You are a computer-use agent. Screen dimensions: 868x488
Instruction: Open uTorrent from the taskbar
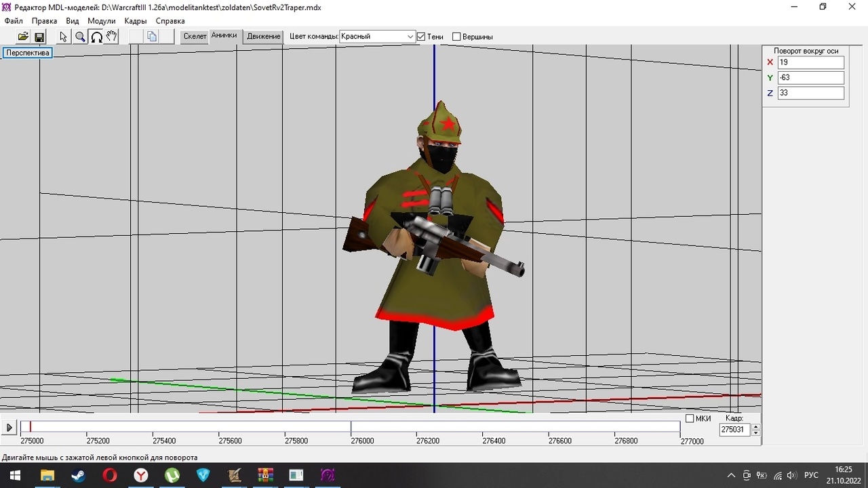tap(172, 475)
